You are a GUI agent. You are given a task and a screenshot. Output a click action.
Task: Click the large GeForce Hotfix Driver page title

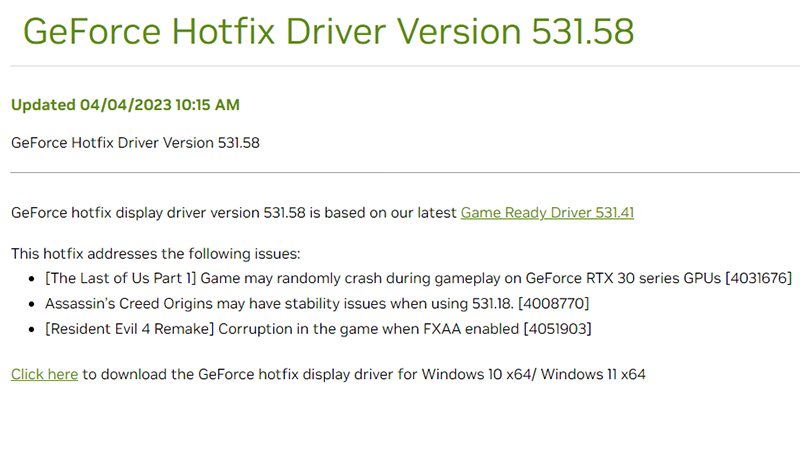(x=328, y=31)
